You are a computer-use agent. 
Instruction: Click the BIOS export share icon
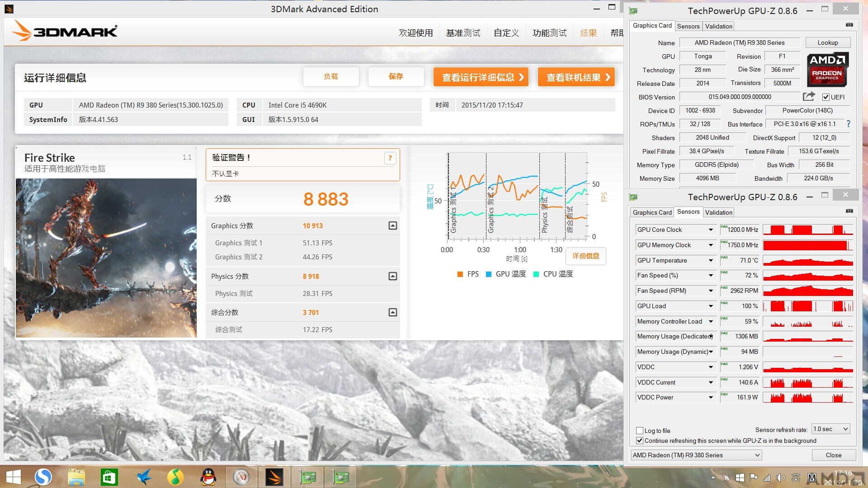(809, 96)
